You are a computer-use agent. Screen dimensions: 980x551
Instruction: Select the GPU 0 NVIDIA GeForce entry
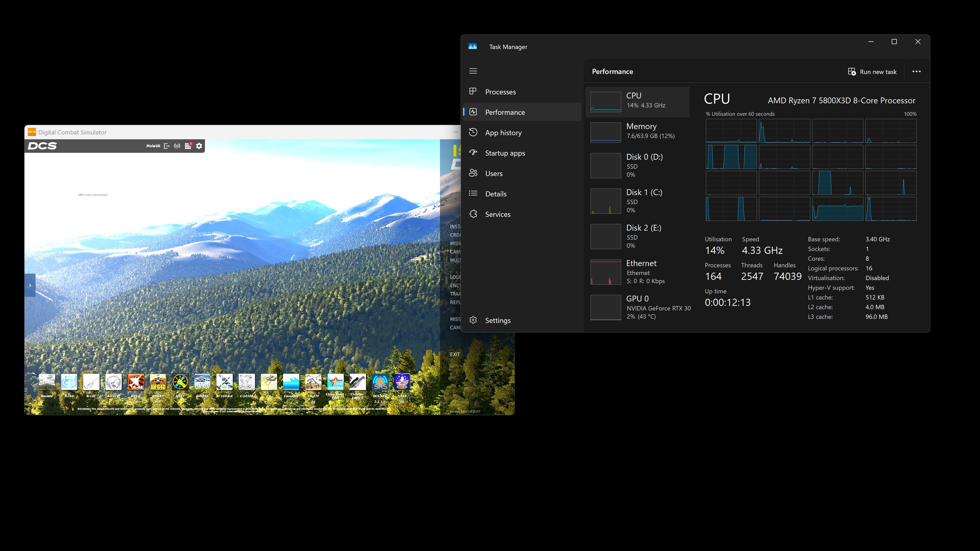[637, 307]
